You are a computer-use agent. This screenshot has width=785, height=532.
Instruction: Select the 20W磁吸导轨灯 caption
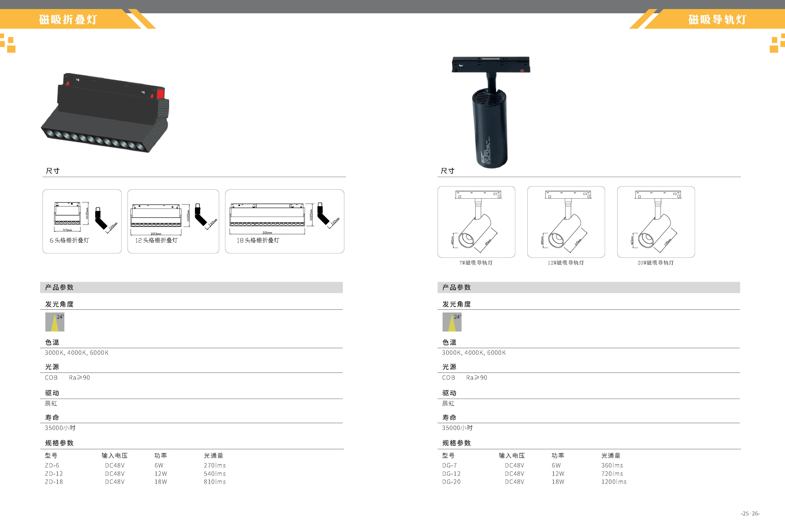[656, 263]
